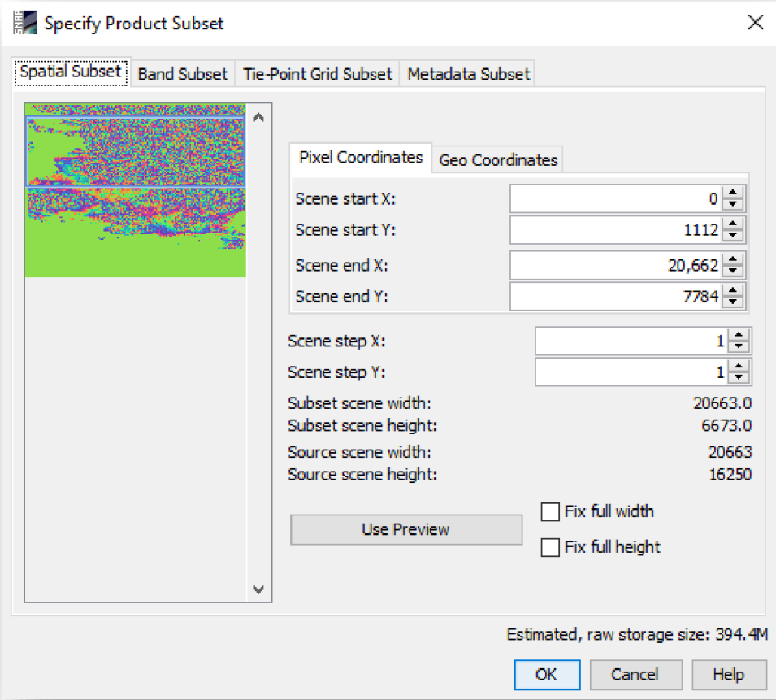Open the Metadata Subset tab
Viewport: 776px width, 700px height.
tap(468, 74)
